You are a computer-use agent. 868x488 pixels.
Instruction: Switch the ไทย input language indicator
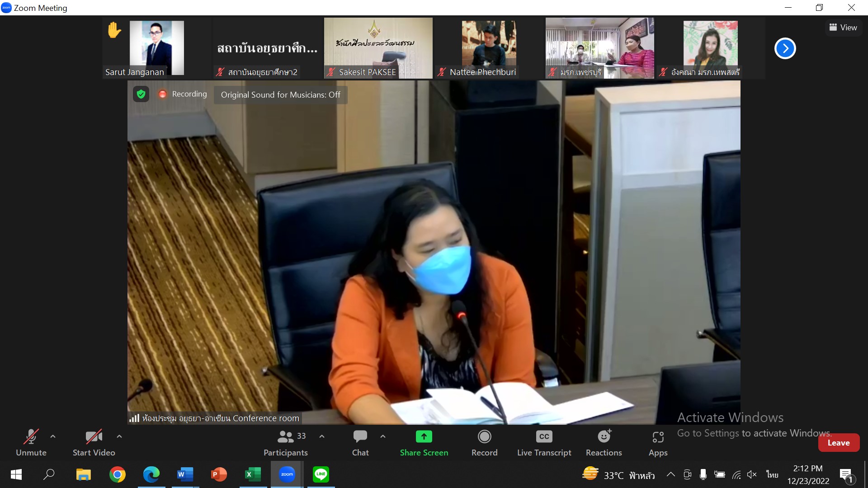[772, 474]
